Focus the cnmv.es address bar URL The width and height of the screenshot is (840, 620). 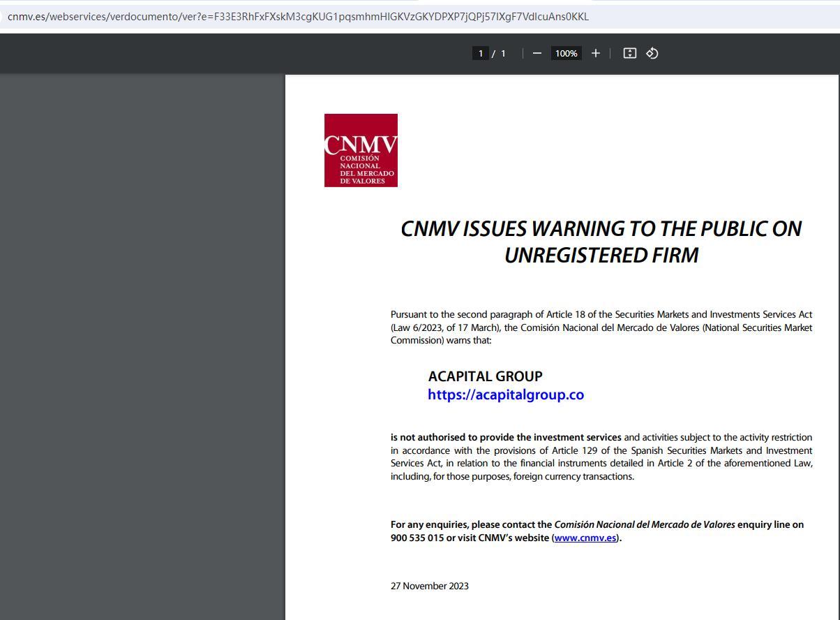[x=298, y=16]
